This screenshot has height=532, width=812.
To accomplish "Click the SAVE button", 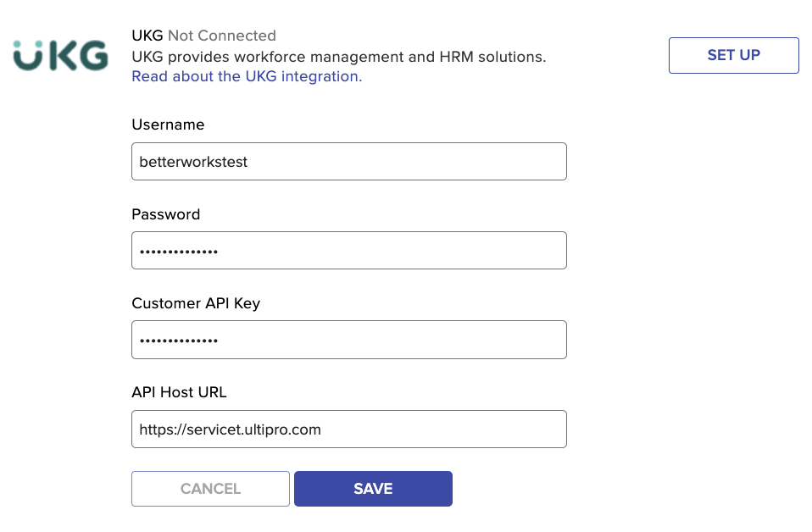I will (373, 489).
